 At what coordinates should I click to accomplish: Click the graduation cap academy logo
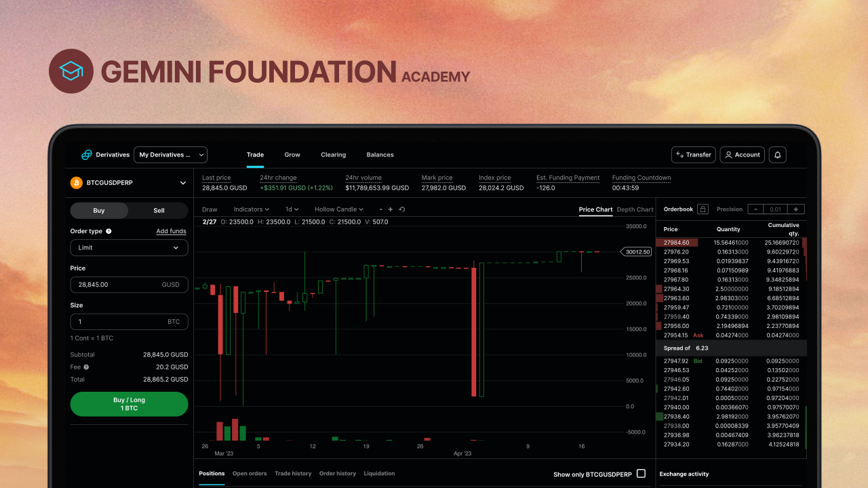[x=71, y=71]
